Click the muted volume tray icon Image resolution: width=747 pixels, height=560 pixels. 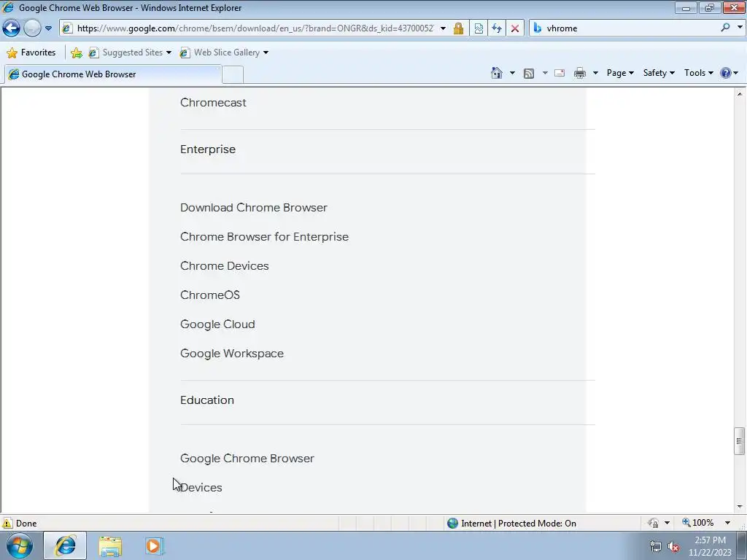click(x=673, y=547)
